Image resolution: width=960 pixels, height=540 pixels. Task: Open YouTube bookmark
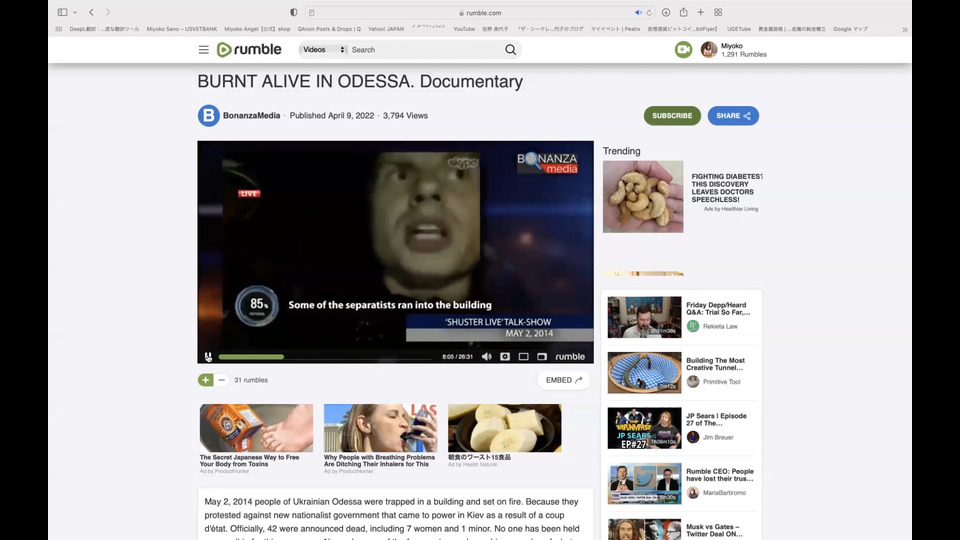coord(464,29)
